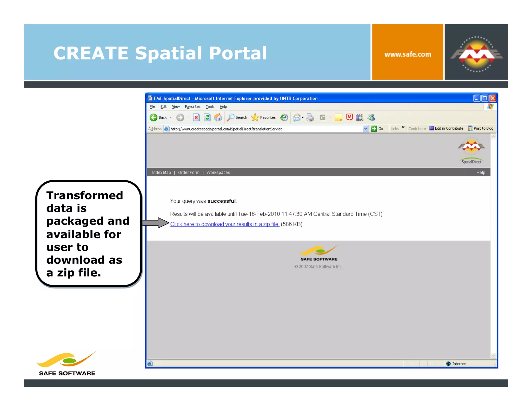This screenshot has width=532, height=411.
Task: Click the results availability date text
Action: [276, 214]
